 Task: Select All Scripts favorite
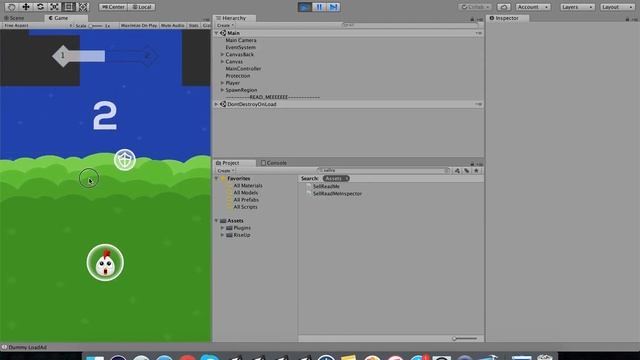pos(245,207)
